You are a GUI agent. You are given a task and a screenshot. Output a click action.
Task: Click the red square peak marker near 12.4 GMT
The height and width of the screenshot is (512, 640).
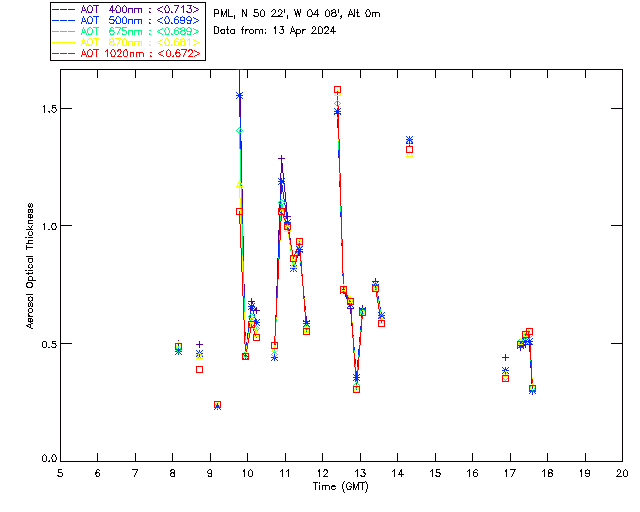[338, 90]
